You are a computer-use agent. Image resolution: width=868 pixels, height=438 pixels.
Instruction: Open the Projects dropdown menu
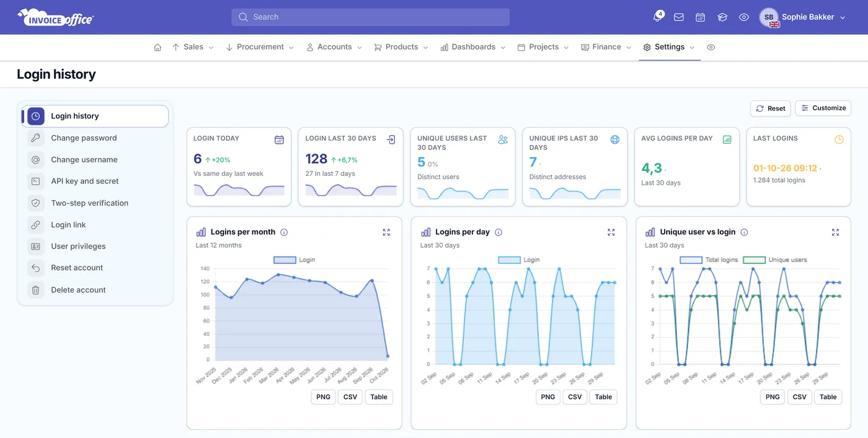click(x=543, y=47)
